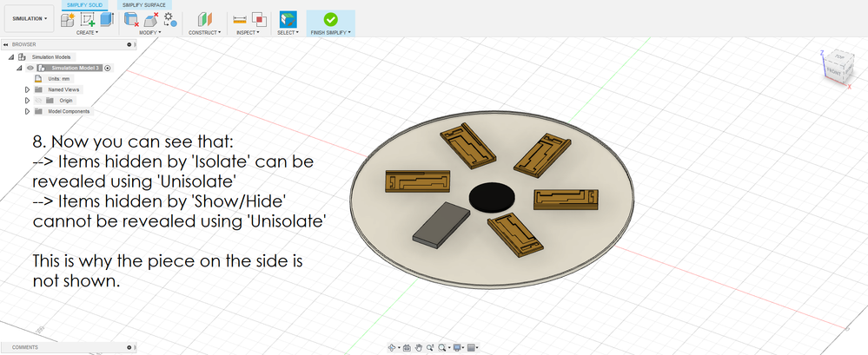Toggle visibility eye of Simulation Model 3
The height and width of the screenshot is (355, 868).
click(x=30, y=68)
